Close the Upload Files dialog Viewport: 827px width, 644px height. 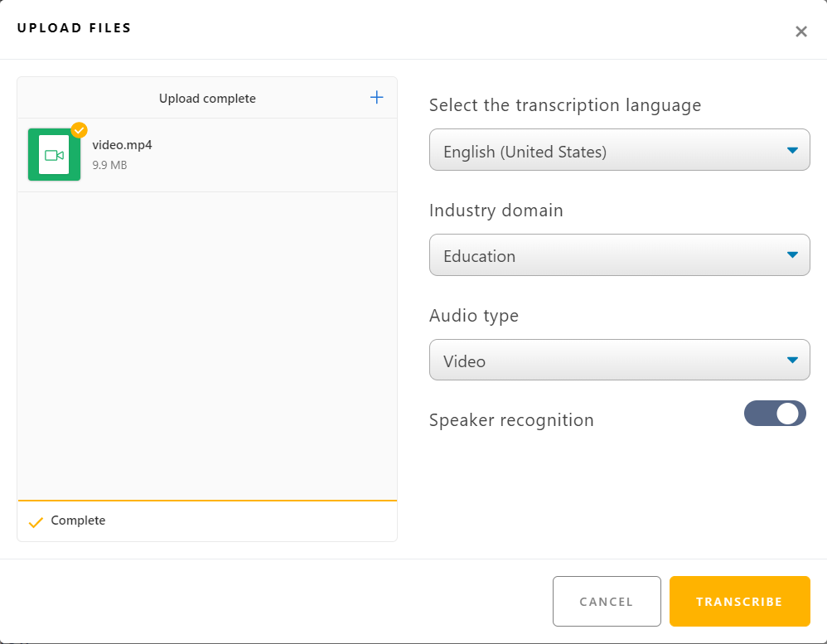pos(801,31)
